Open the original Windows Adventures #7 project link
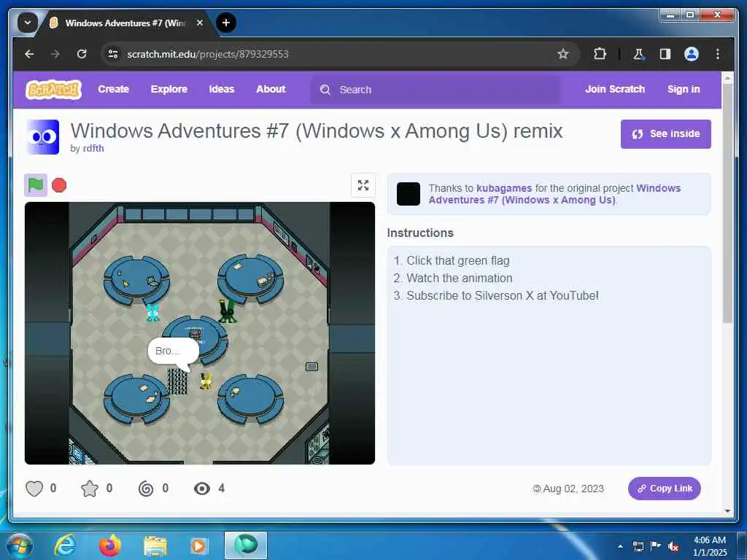747x560 pixels. click(x=554, y=194)
